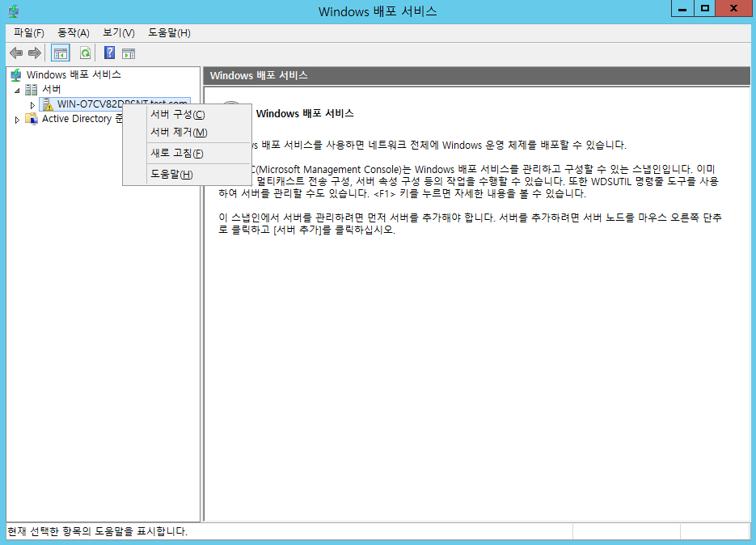Open the 보기(V) menu

coord(119,32)
